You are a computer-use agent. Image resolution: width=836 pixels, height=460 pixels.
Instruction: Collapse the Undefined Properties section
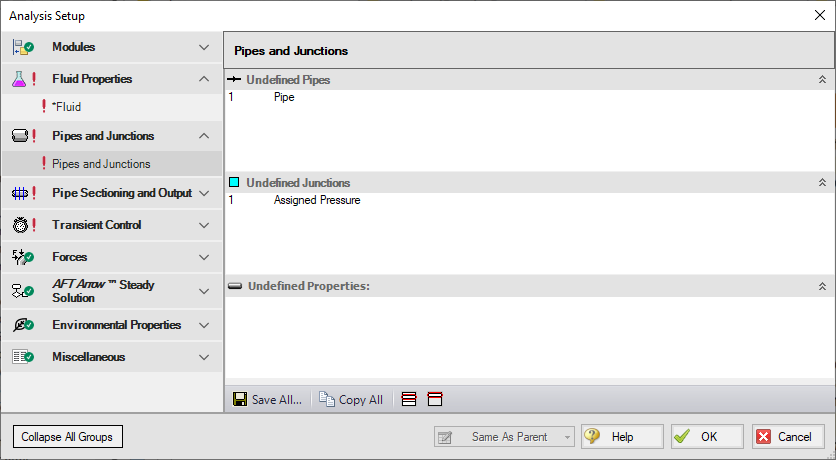coord(822,286)
